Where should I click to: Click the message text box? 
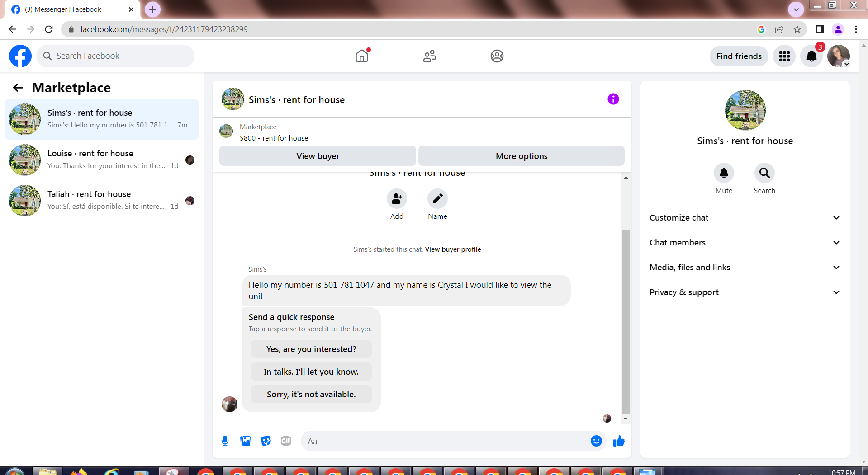pos(445,441)
